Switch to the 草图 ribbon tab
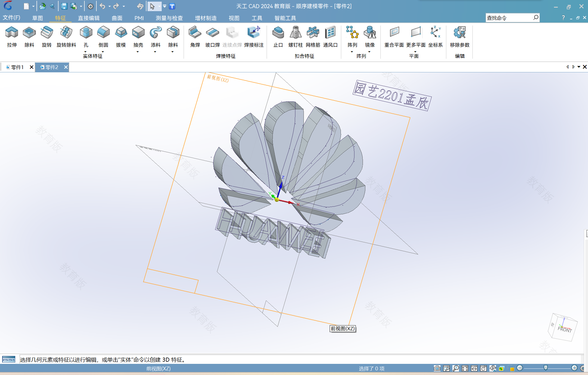This screenshot has width=588, height=375. [x=38, y=18]
